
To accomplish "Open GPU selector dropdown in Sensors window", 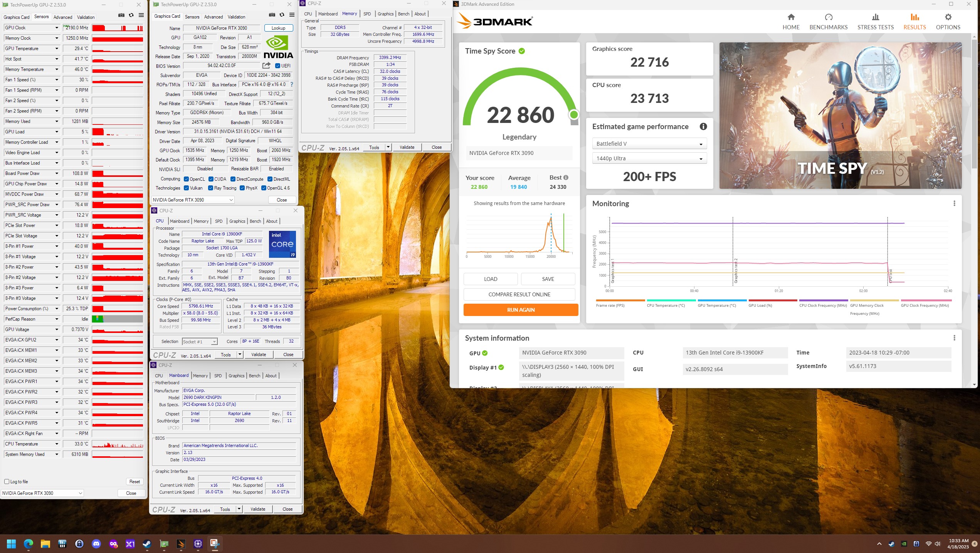I will click(42, 493).
